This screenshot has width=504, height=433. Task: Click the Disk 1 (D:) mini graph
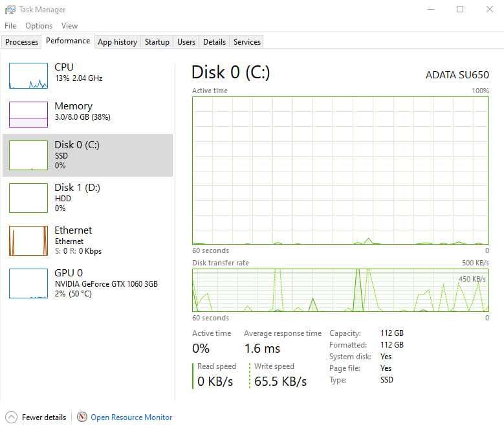coord(28,198)
